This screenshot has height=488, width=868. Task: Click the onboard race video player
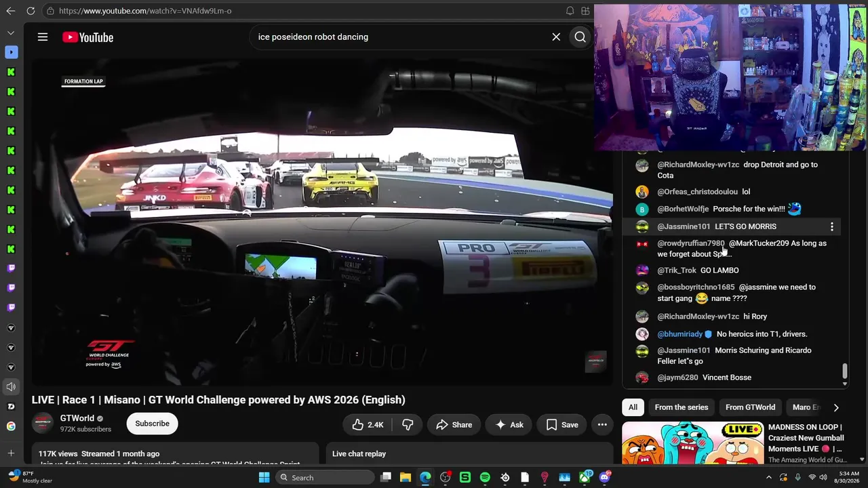(322, 223)
